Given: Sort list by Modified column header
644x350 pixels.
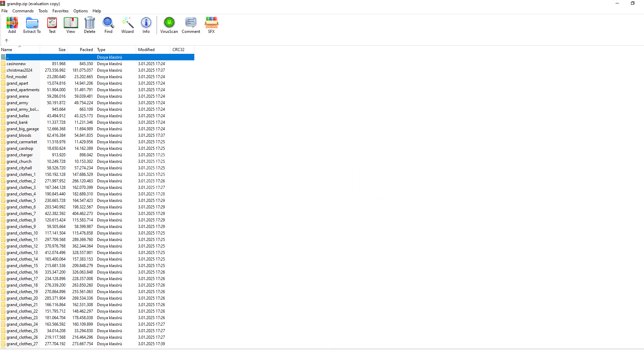Looking at the screenshot, I should click(153, 50).
